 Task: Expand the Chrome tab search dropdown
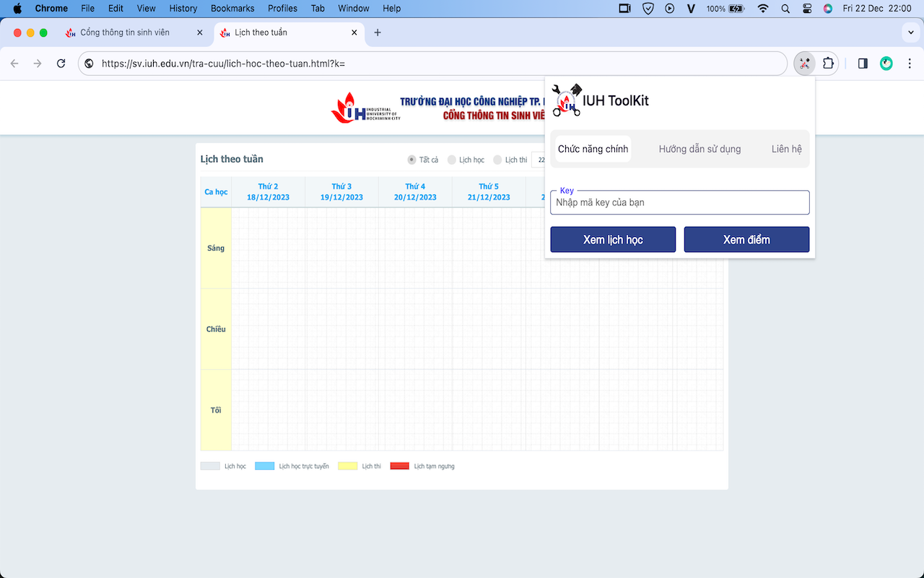pos(910,33)
